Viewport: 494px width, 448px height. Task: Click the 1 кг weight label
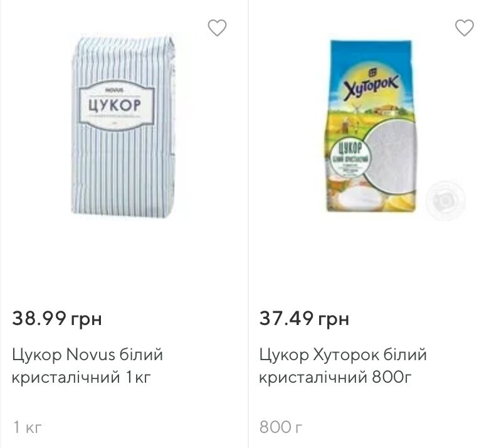(x=28, y=427)
